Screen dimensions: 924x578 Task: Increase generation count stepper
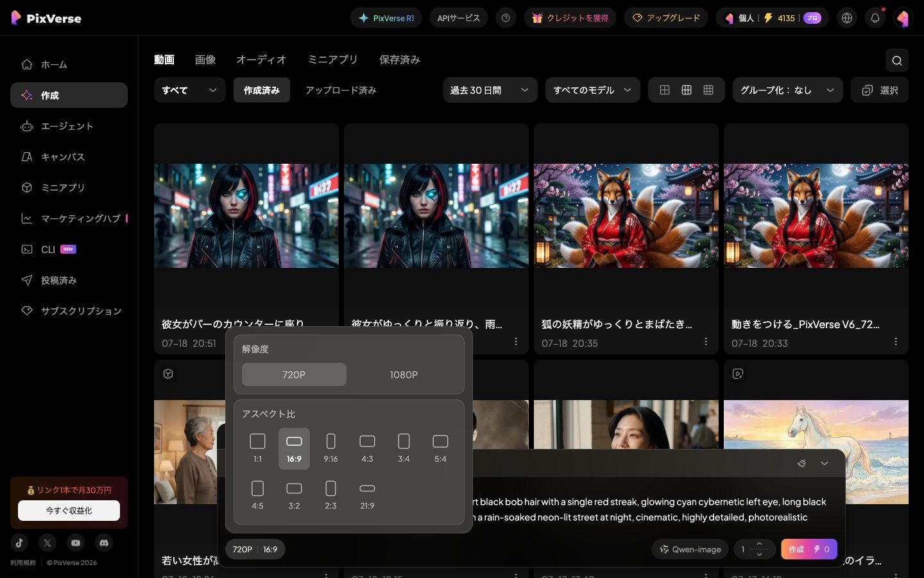pyautogui.click(x=760, y=544)
